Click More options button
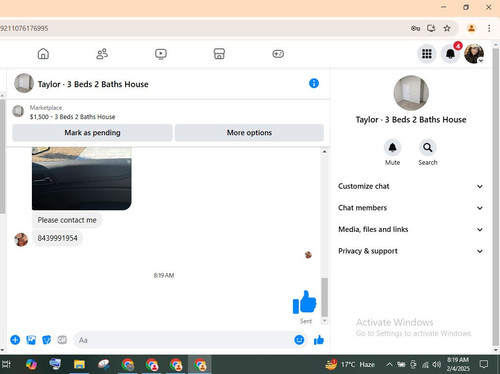The height and width of the screenshot is (374, 500). point(249,133)
